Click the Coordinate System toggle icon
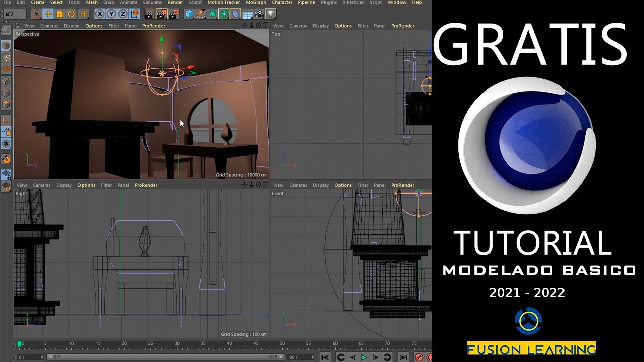 (x=135, y=14)
